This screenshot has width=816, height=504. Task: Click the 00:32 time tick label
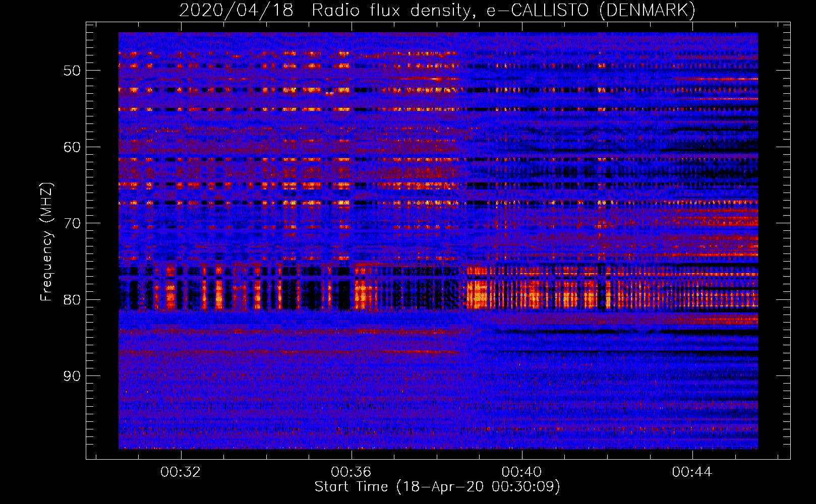coord(181,472)
